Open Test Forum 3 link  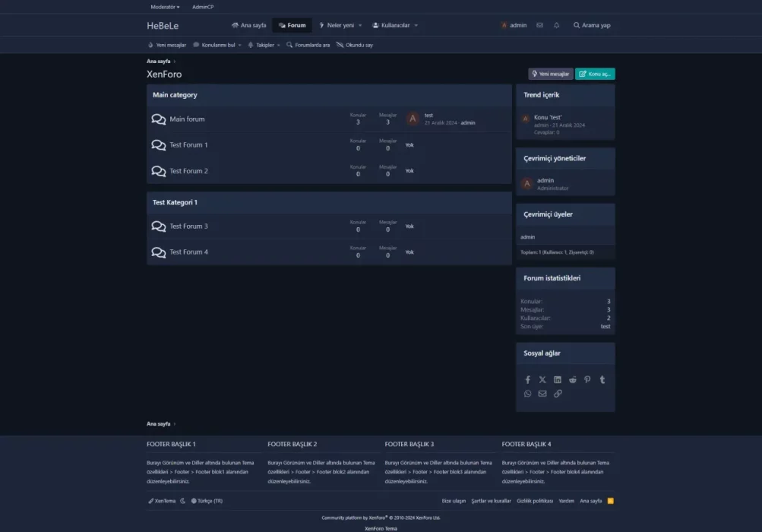(x=188, y=226)
